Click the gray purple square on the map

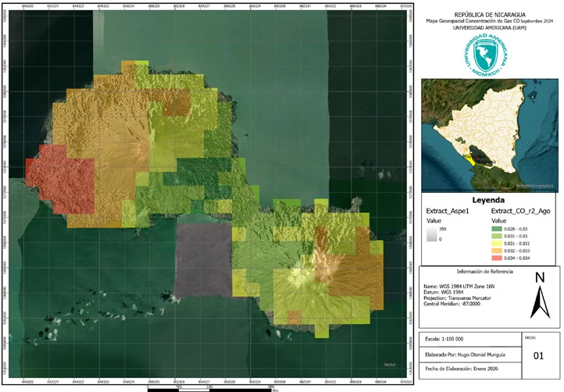pyautogui.click(x=203, y=260)
